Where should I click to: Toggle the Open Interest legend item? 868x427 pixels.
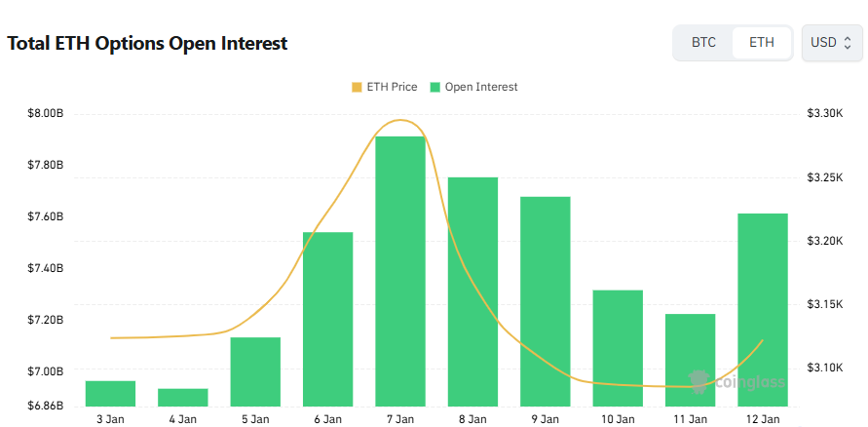480,87
